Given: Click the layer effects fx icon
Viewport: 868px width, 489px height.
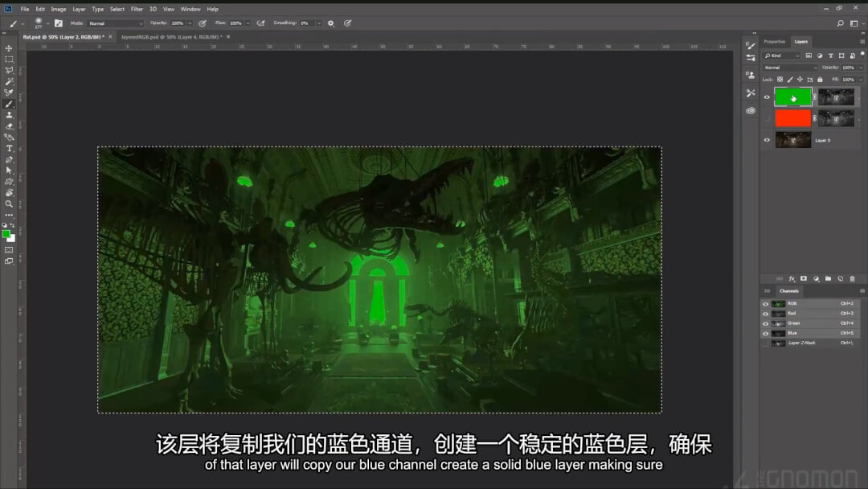Looking at the screenshot, I should [x=792, y=278].
